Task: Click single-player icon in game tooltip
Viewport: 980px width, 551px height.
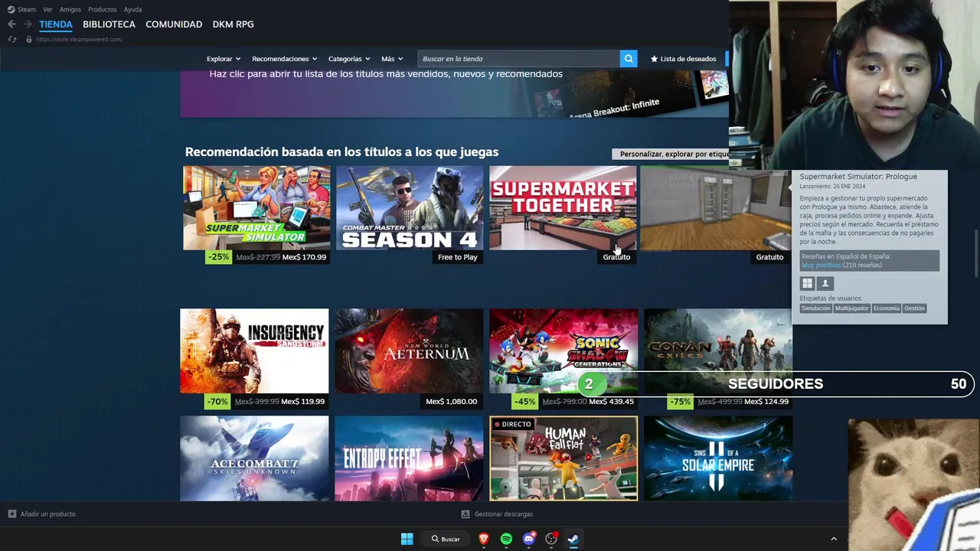Action: coord(825,283)
